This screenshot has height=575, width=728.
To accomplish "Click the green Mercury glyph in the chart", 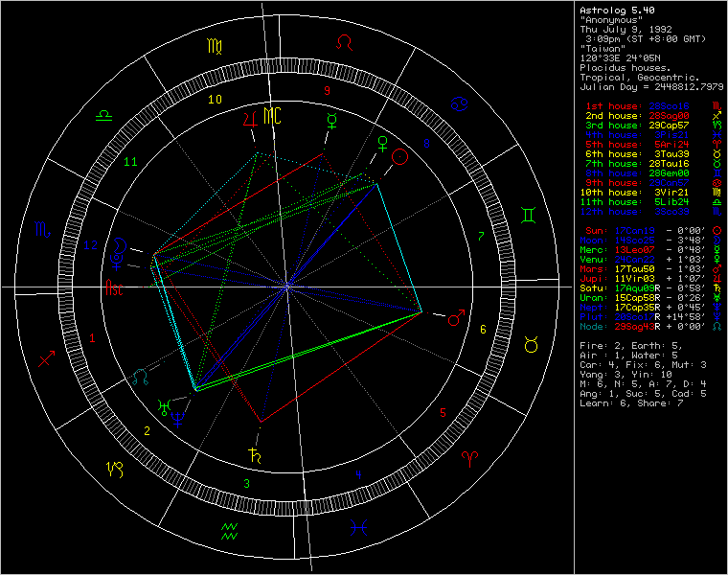I will [x=332, y=121].
